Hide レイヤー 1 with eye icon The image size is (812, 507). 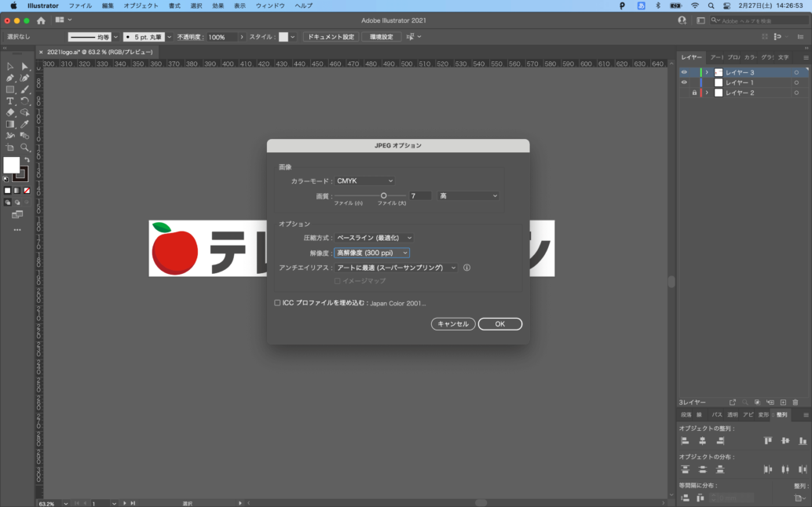click(684, 82)
